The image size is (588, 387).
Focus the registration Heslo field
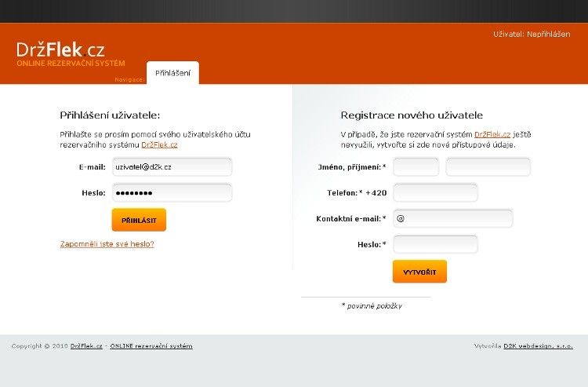coord(435,244)
